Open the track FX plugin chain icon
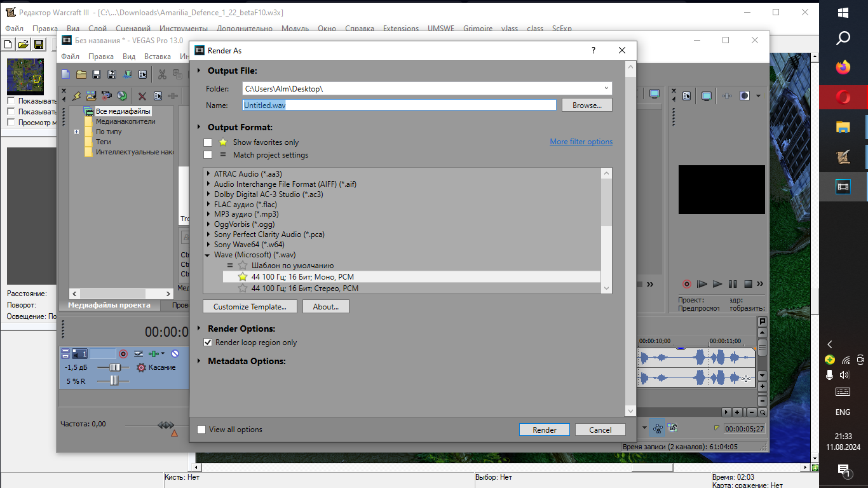The width and height of the screenshot is (868, 488). tap(154, 354)
